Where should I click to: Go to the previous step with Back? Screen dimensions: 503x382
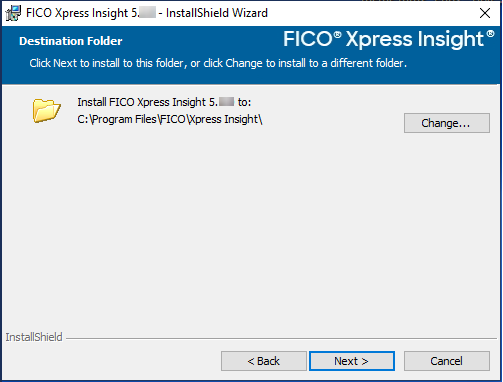(x=264, y=361)
